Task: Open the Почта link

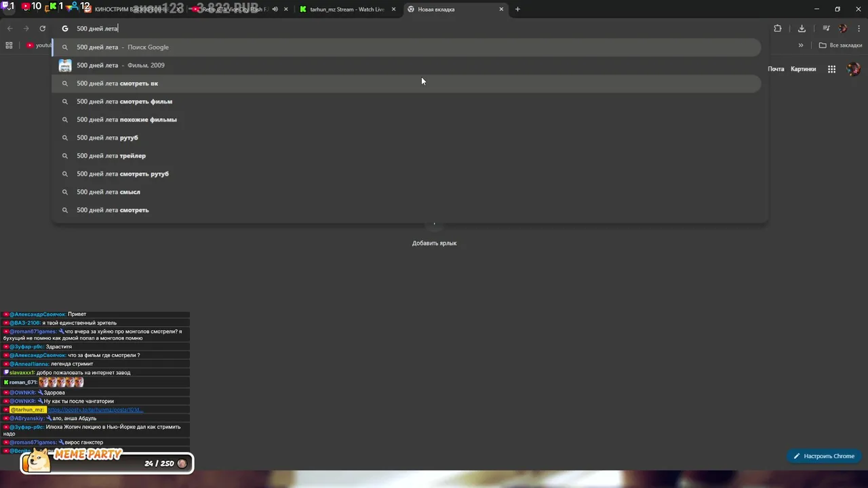Action: pos(776,69)
